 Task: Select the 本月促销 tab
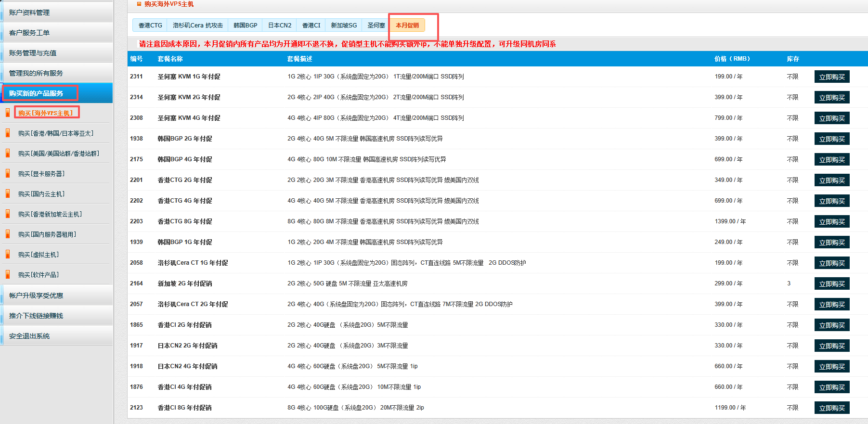pos(407,25)
